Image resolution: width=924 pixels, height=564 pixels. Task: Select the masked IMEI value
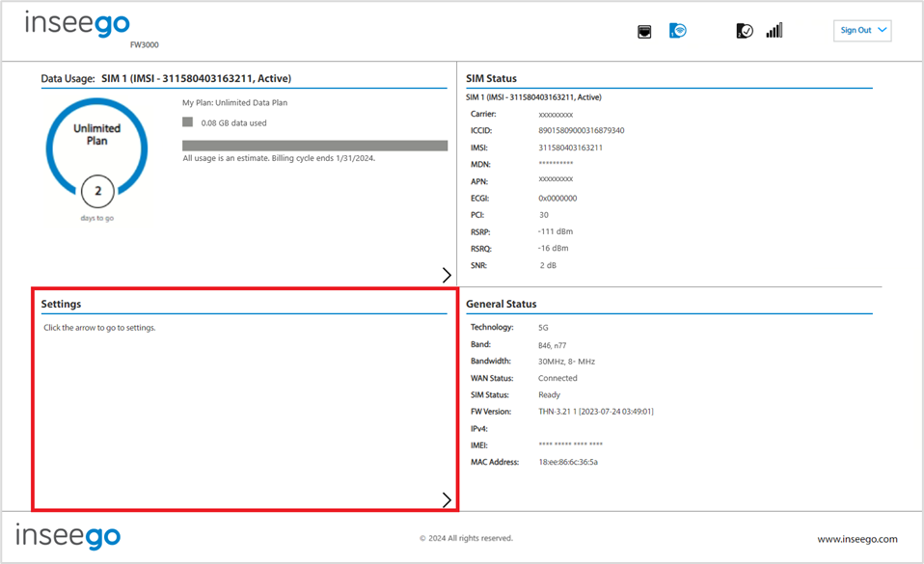570,445
